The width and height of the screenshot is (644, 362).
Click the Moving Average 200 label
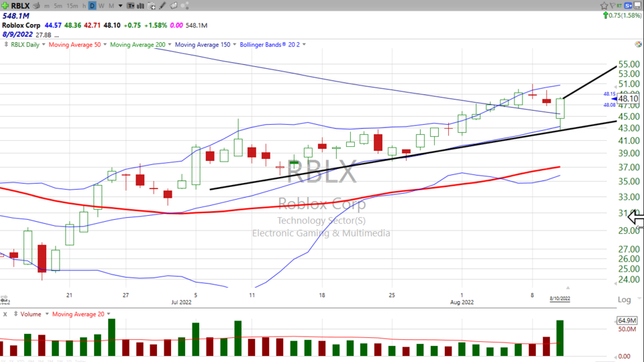coord(138,44)
